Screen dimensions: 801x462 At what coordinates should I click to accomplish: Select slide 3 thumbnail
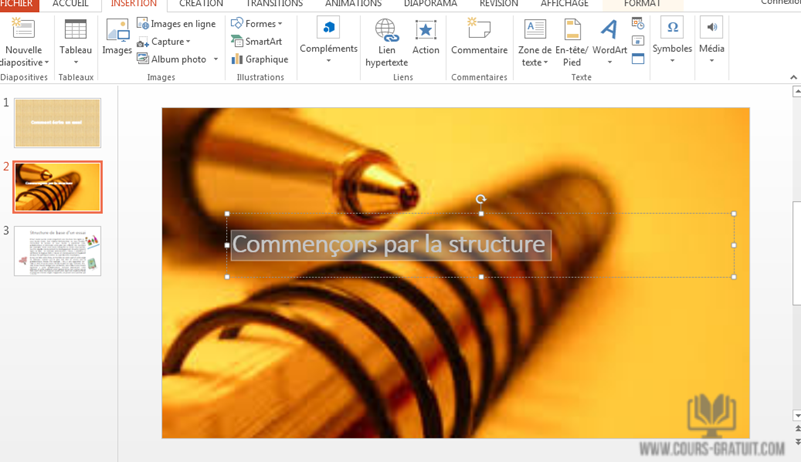pos(58,251)
